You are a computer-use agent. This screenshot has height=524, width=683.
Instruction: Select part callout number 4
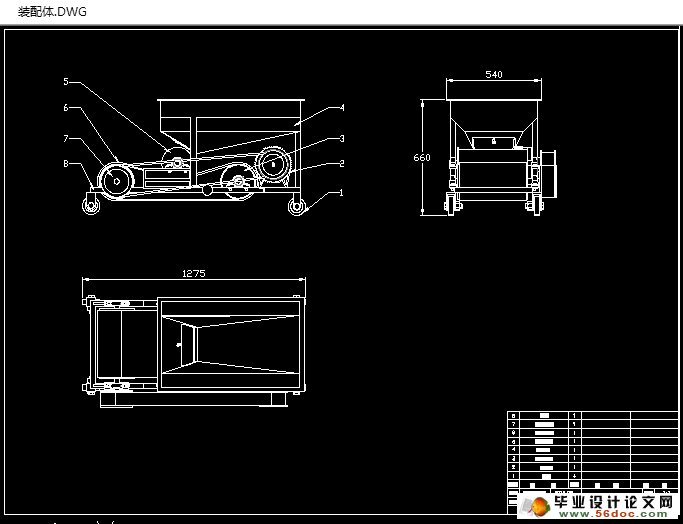341,108
